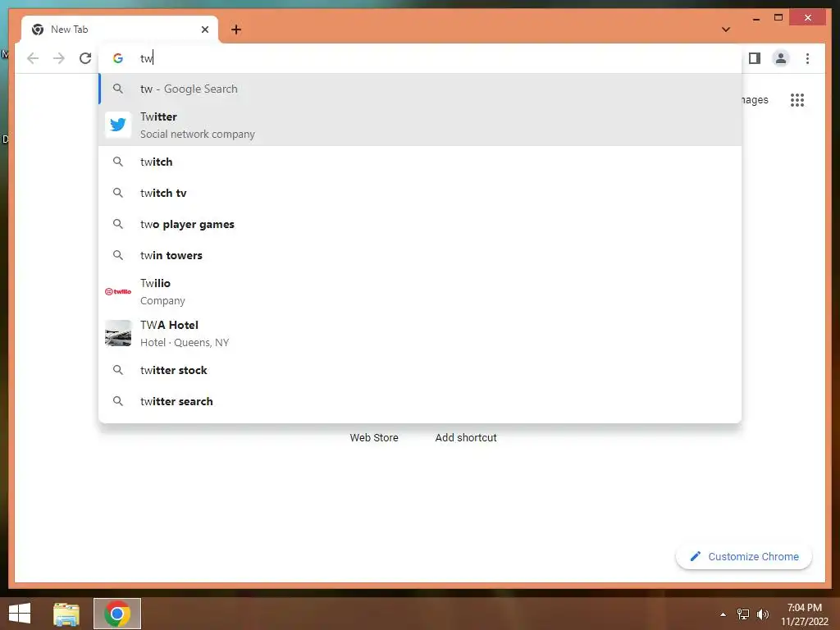Select 'tw - Google Search' suggestion

[x=421, y=89]
